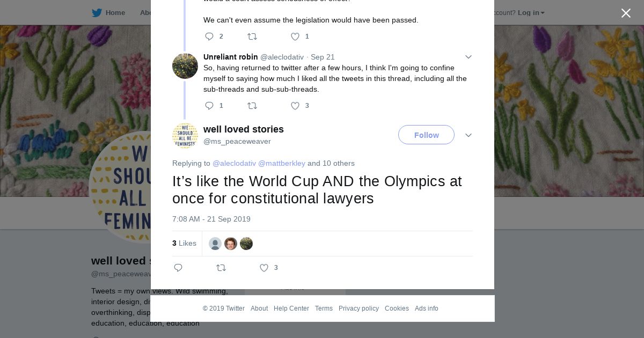Image resolution: width=644 pixels, height=338 pixels.
Task: Like the World Cup tweet
Action: tap(264, 268)
